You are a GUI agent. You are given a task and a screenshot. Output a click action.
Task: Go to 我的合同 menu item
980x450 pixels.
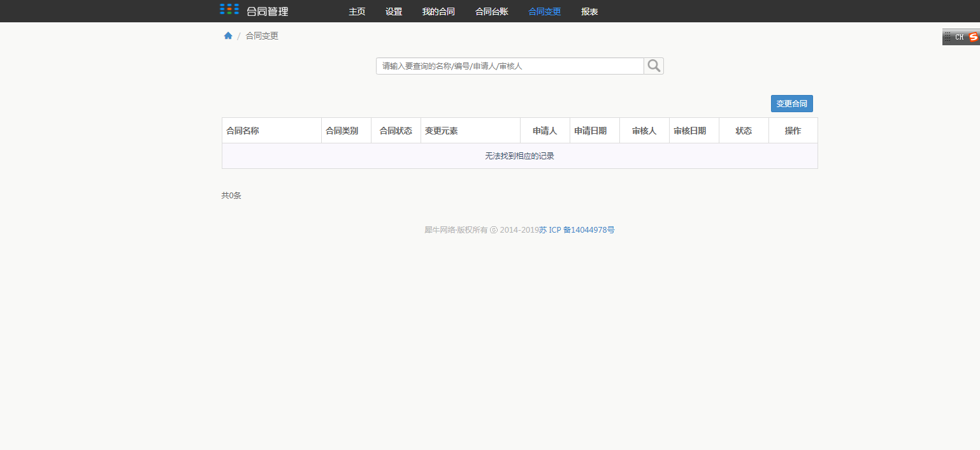438,11
